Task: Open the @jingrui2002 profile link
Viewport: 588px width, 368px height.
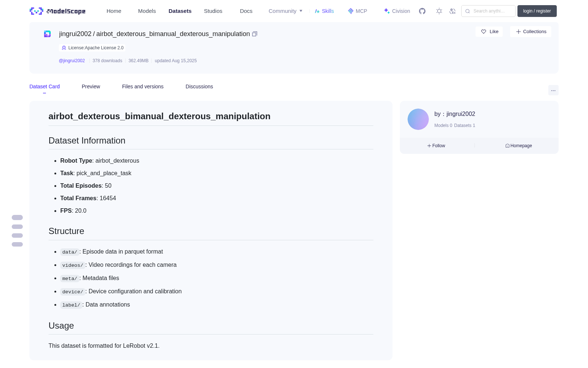Action: pos(72,61)
